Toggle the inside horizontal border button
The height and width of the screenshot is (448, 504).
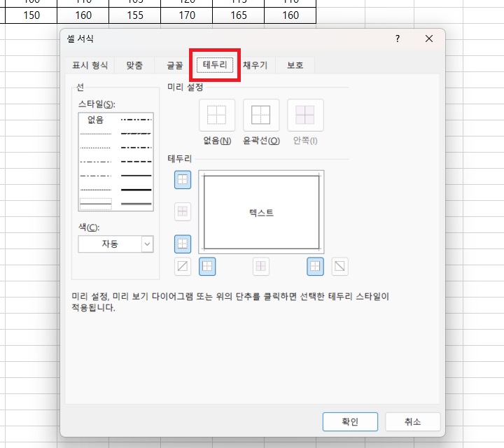pyautogui.click(x=183, y=211)
